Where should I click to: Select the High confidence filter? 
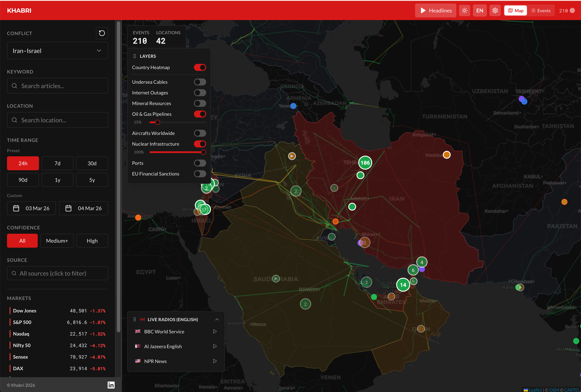92,240
